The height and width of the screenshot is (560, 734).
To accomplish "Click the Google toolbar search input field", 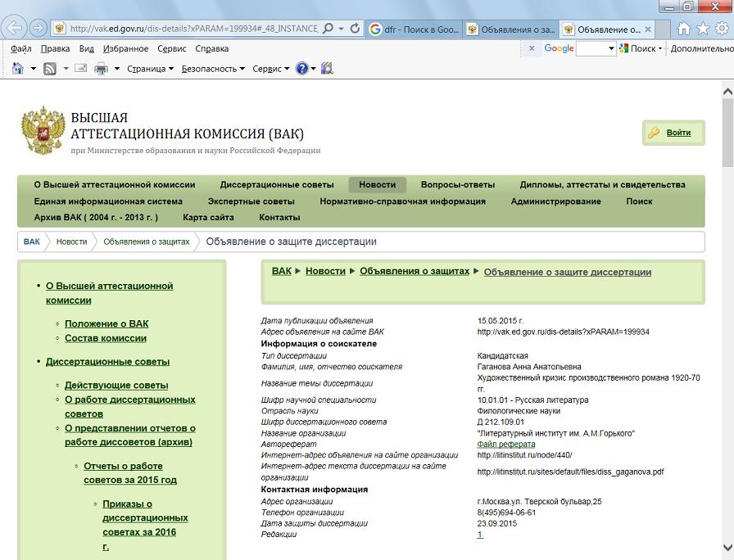I will [x=591, y=48].
